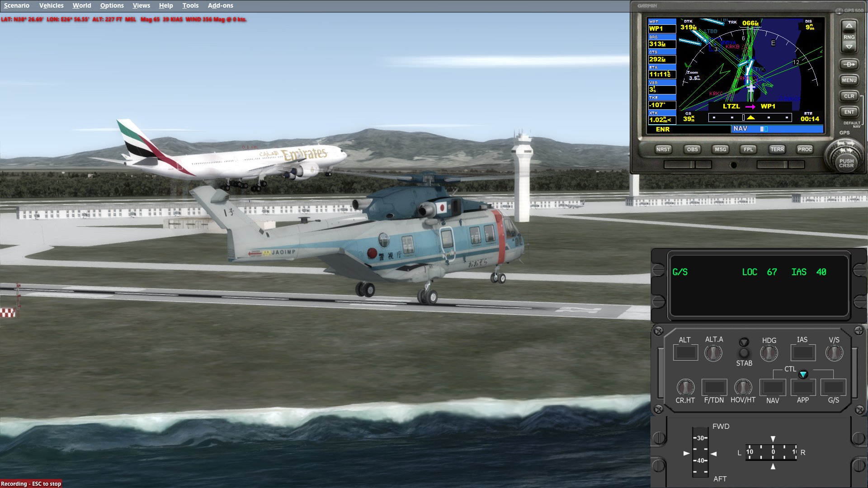Click the GPS RNG down arrow
Viewport: 868px width, 488px height.
pyautogui.click(x=849, y=47)
